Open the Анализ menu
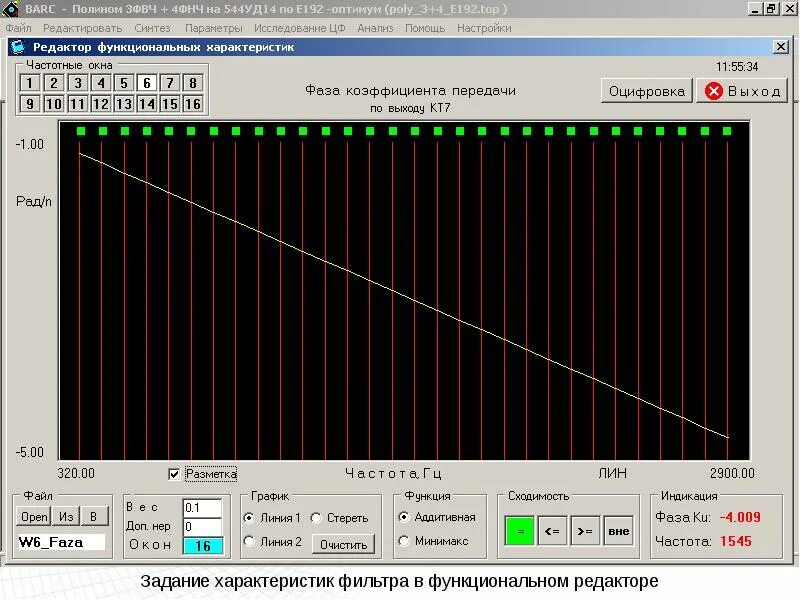The height and width of the screenshot is (600, 800). click(x=375, y=28)
